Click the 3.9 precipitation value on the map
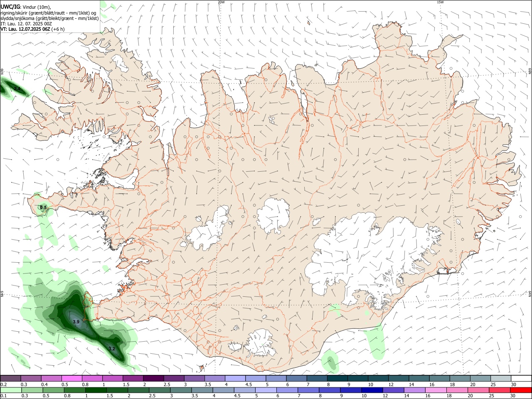Viewport: 532px width, 399px height. coord(76,322)
